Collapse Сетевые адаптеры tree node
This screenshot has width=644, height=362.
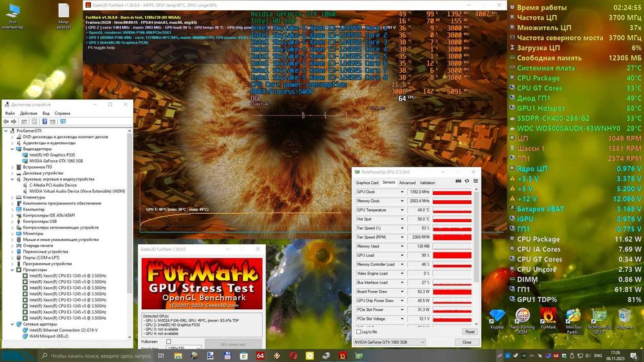12,324
